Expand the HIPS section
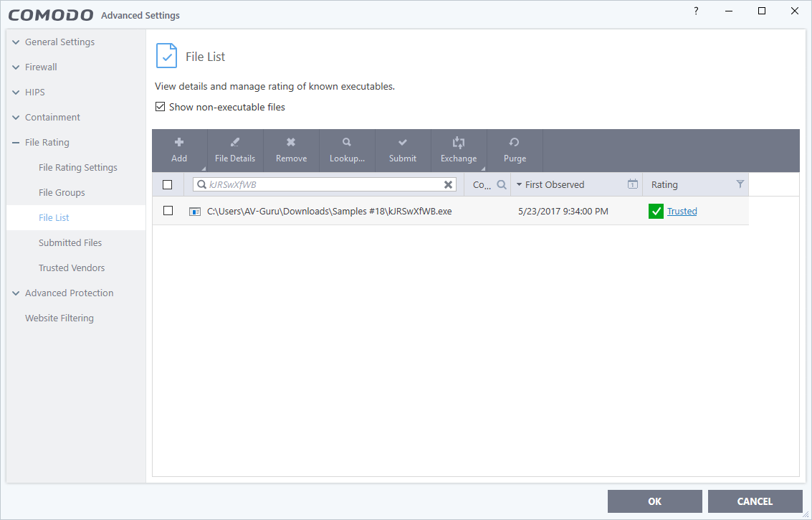Image resolution: width=812 pixels, height=520 pixels. (16, 93)
